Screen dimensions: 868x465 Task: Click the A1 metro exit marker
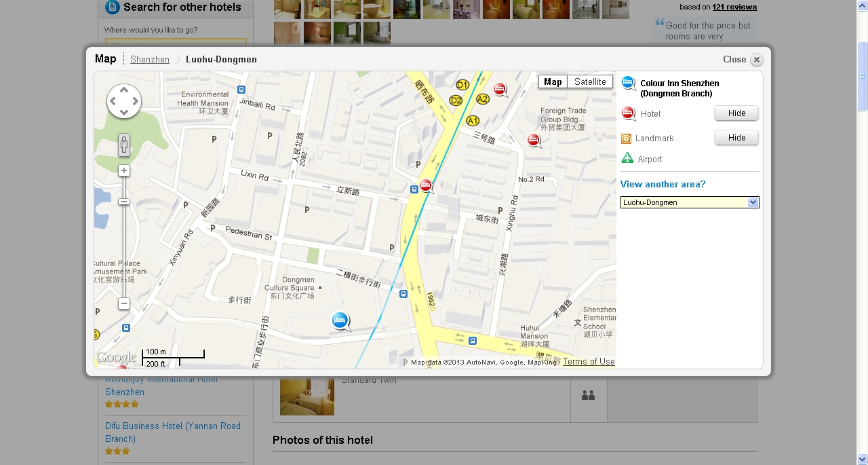coord(472,120)
